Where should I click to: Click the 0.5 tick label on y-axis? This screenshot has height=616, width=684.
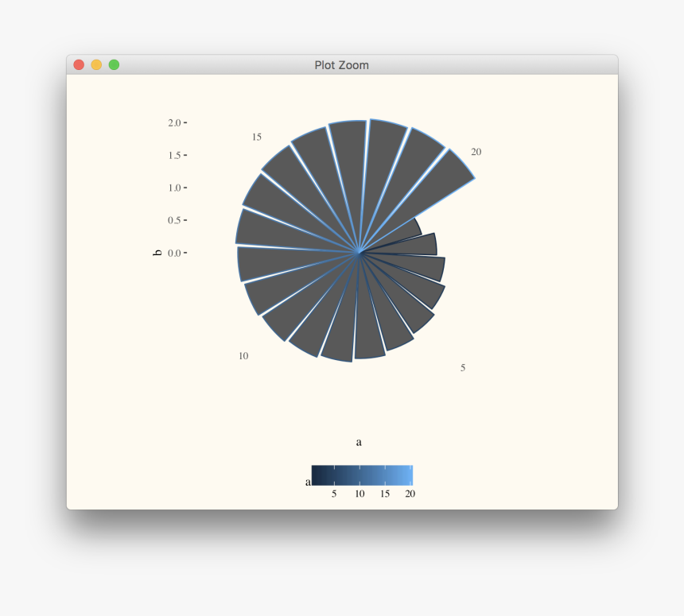tap(174, 220)
